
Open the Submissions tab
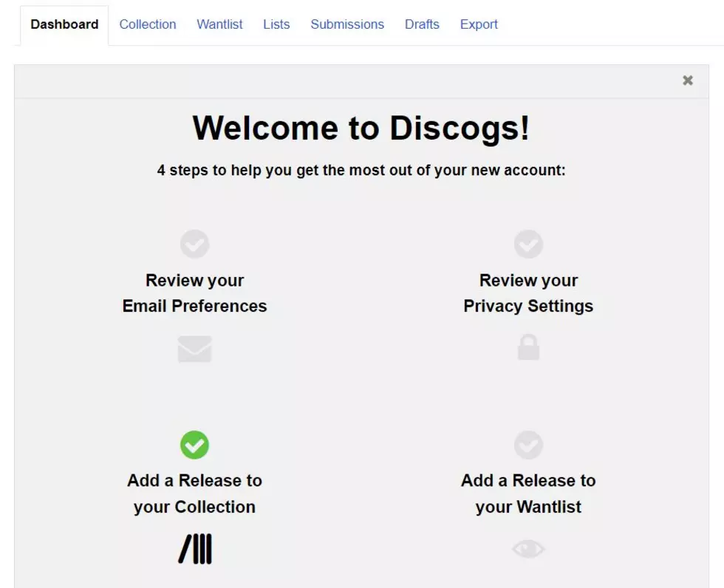click(347, 24)
